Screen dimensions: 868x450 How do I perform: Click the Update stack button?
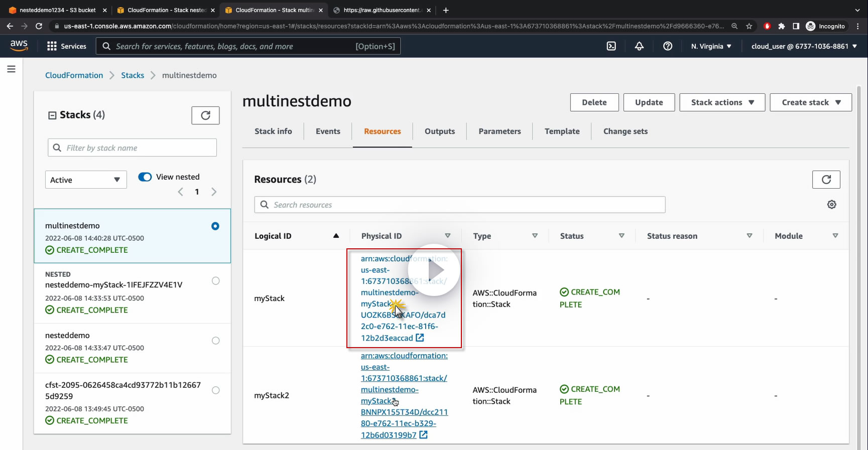click(649, 102)
